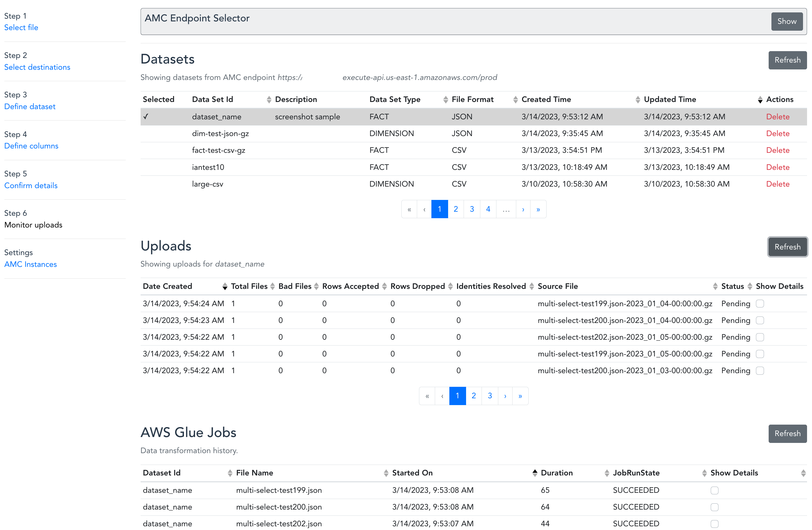
Task: Show the AMC Endpoint Selector panel
Action: (x=786, y=21)
